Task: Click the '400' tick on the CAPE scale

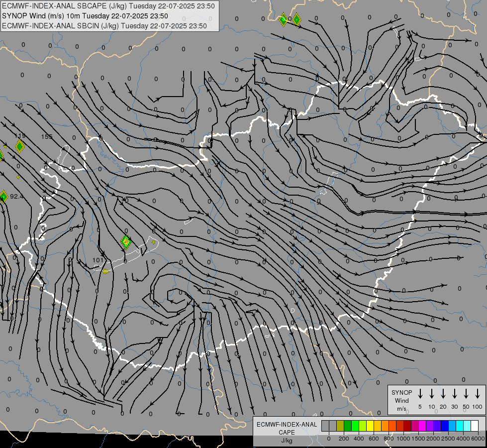Action: [359, 439]
